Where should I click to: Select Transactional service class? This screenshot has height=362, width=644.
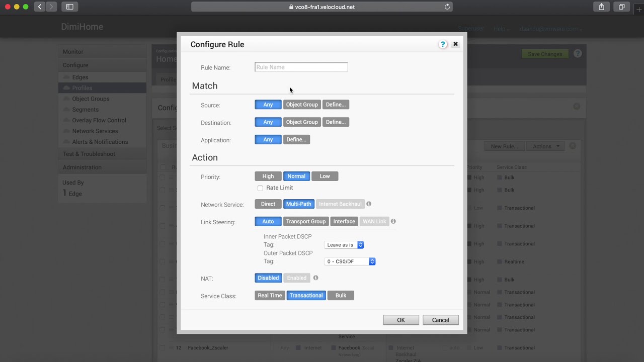pyautogui.click(x=306, y=296)
